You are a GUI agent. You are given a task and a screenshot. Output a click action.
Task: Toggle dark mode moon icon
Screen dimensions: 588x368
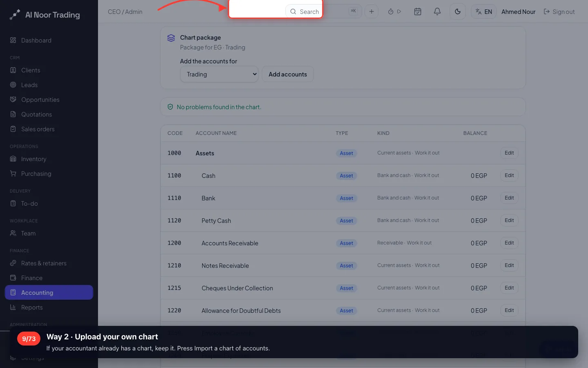(457, 11)
